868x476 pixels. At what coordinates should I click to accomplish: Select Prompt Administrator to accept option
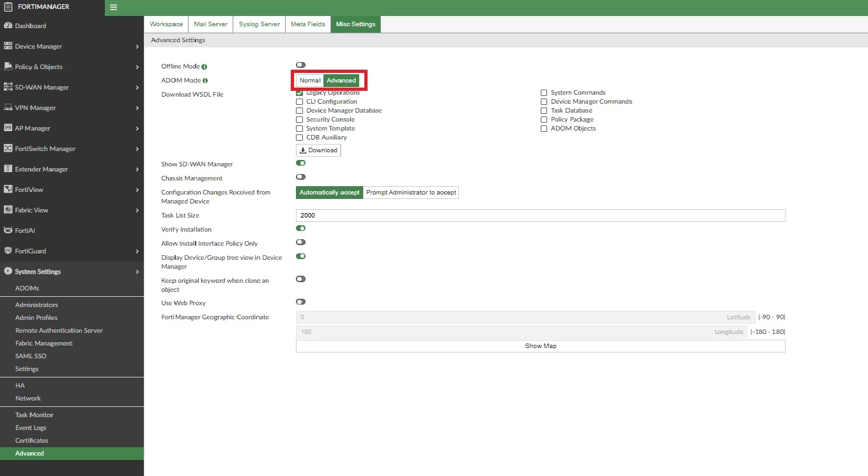[x=411, y=193]
